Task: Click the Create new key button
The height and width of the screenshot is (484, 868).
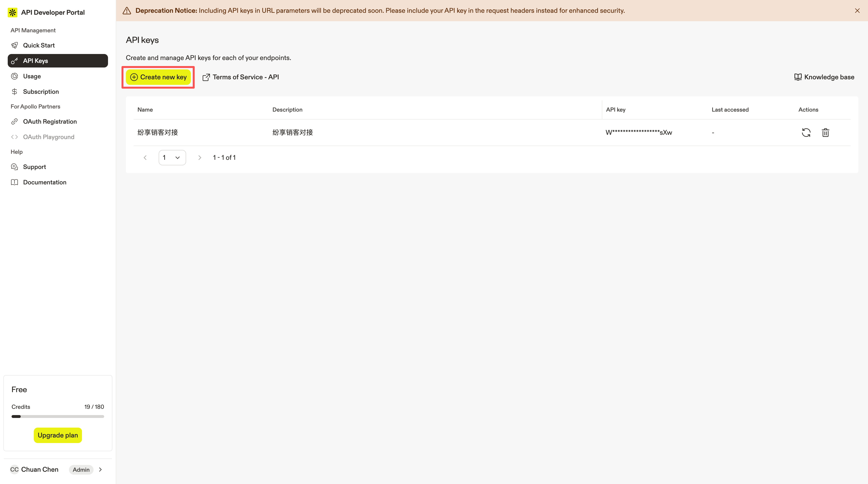Action: [158, 77]
